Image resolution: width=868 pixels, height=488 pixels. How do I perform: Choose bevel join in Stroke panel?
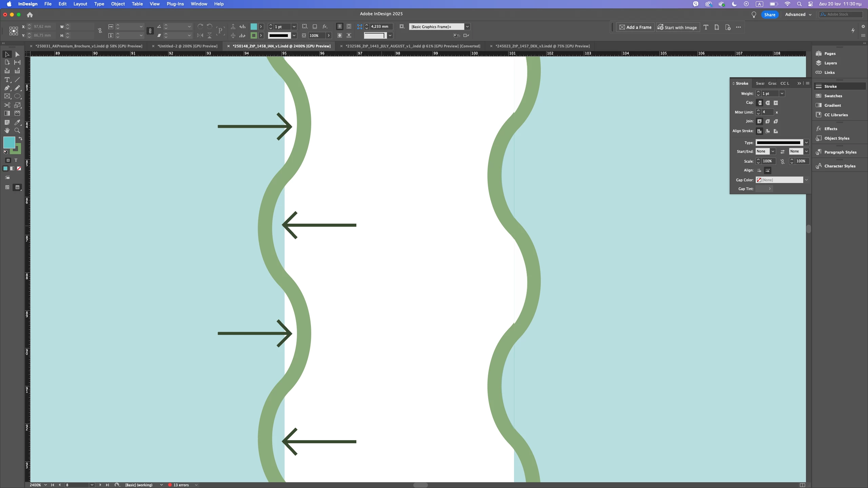click(x=776, y=121)
